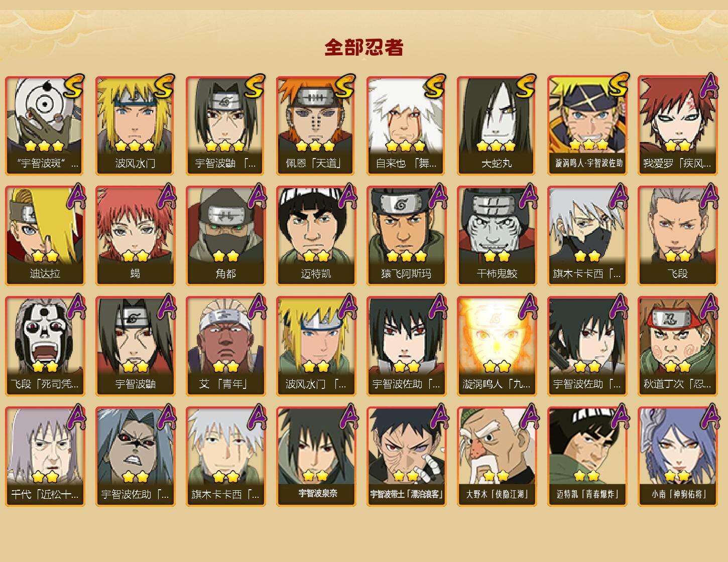Viewport: 728px width, 562px height.
Task: Select the 小南「神驹佑将」 ninja card
Action: point(678,457)
